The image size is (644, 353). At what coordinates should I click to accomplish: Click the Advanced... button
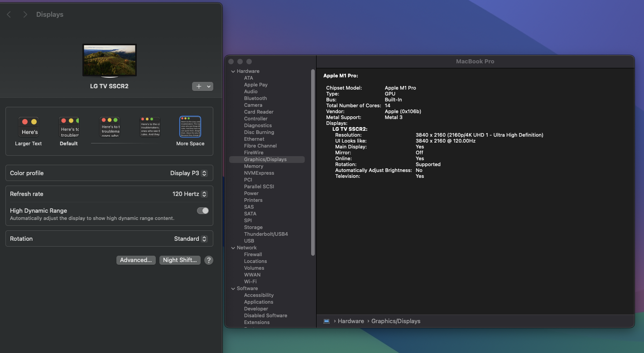point(136,260)
